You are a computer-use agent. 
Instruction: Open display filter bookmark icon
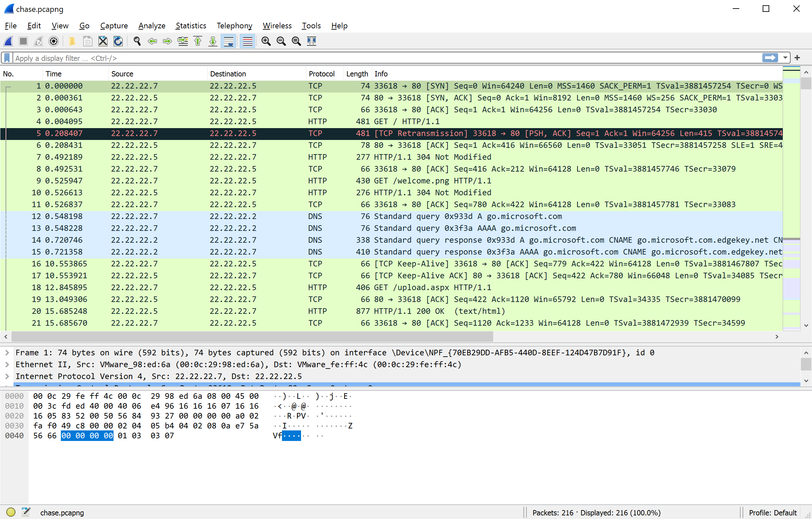tap(7, 58)
